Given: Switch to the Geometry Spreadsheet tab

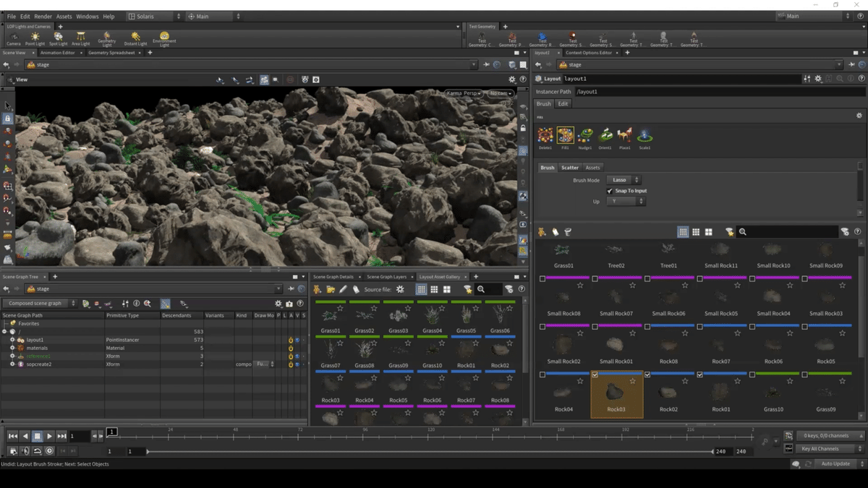Looking at the screenshot, I should [112, 53].
